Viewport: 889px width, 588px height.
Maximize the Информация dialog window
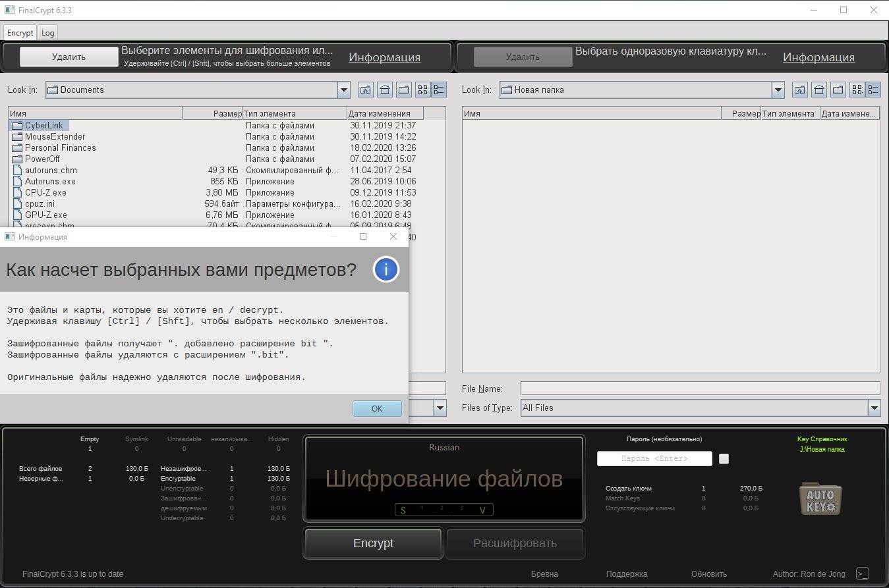[362, 236]
